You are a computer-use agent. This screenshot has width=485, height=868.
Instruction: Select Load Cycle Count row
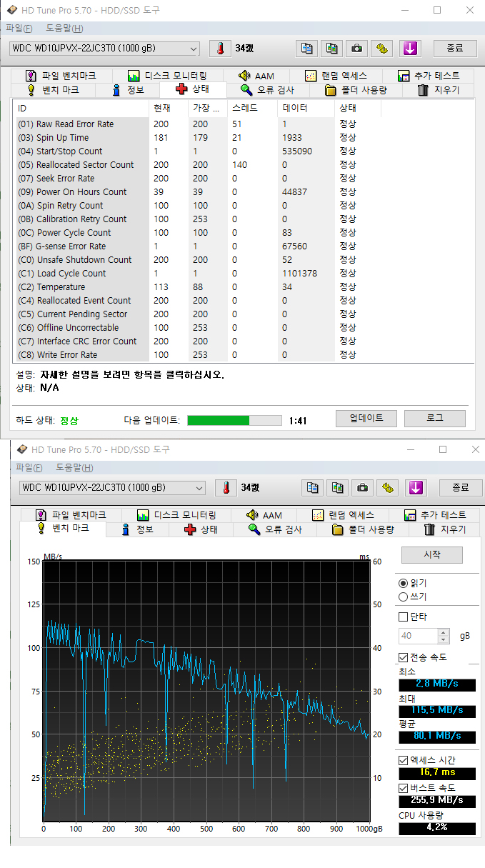(x=197, y=274)
